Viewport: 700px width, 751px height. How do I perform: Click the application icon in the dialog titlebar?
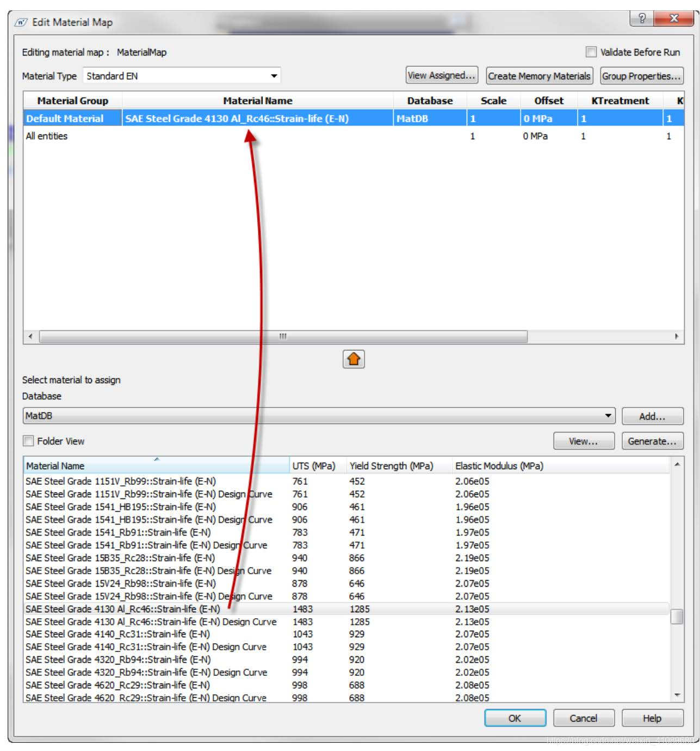click(21, 22)
